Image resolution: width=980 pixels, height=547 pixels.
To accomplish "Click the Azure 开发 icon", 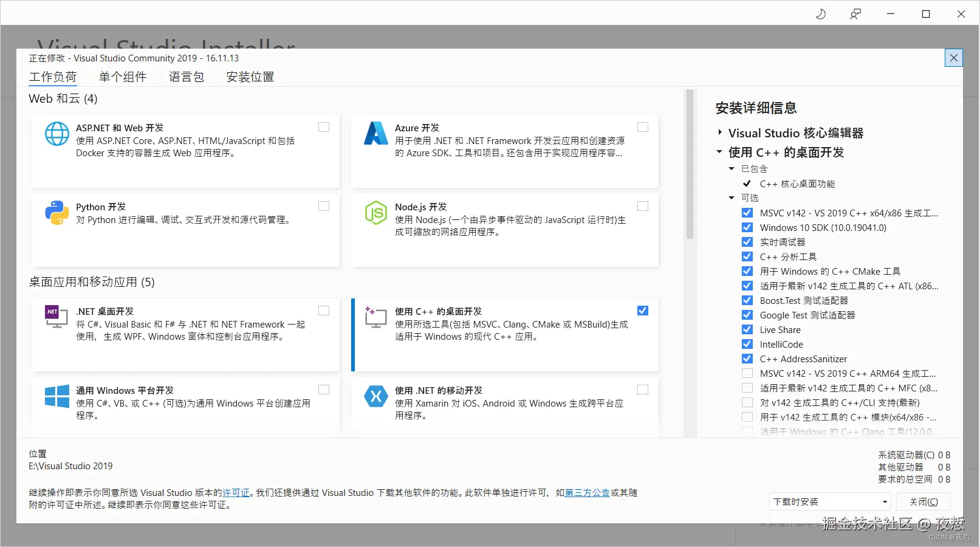I will coord(375,134).
